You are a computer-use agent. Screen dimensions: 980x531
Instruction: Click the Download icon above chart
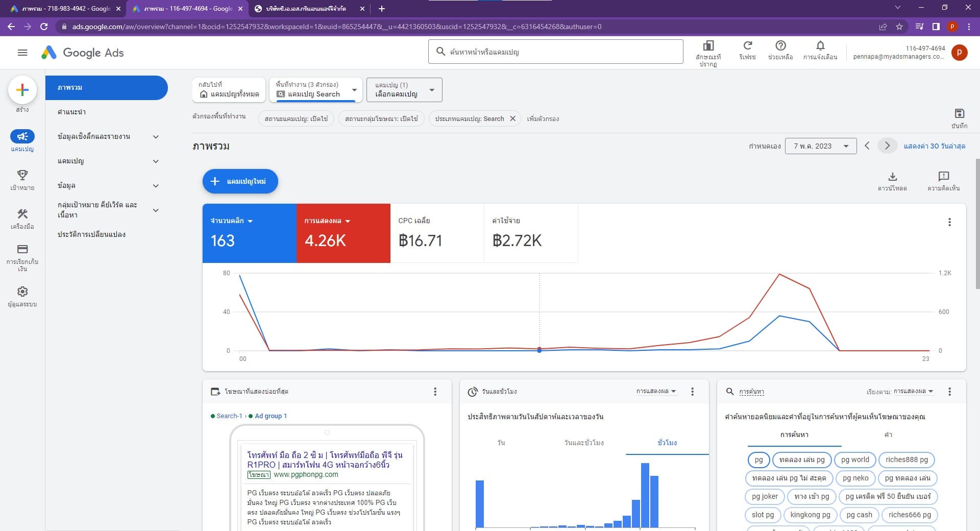[x=892, y=177]
